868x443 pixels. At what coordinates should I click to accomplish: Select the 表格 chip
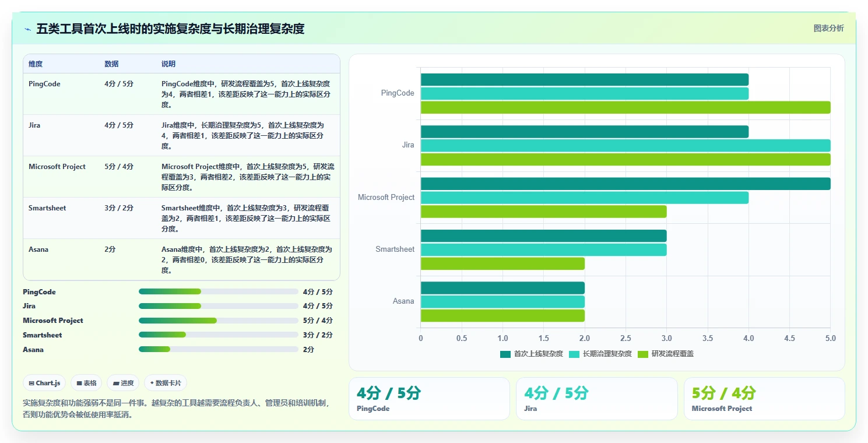point(86,383)
